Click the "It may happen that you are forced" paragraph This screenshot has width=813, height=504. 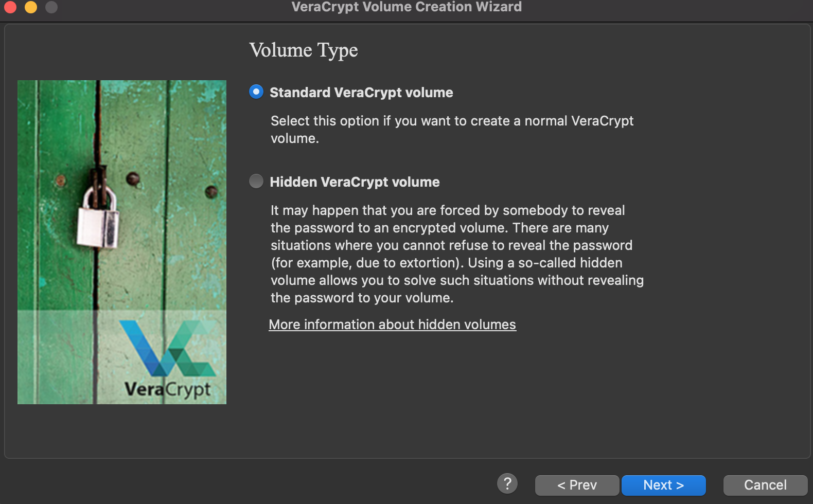click(x=457, y=254)
